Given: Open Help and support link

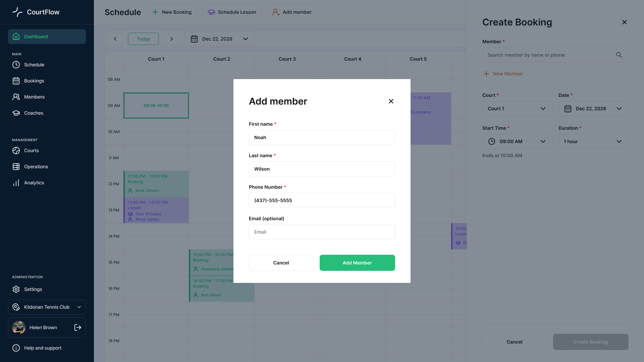Looking at the screenshot, I should click(x=43, y=348).
